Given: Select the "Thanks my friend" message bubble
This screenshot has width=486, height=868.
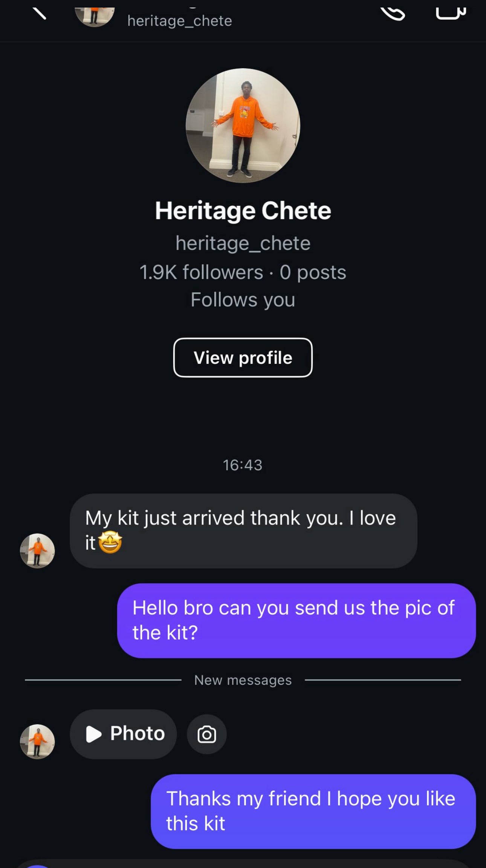Looking at the screenshot, I should click(313, 811).
